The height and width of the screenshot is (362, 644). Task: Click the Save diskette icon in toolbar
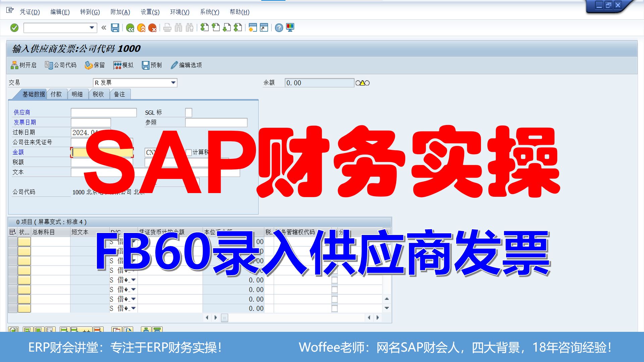115,28
